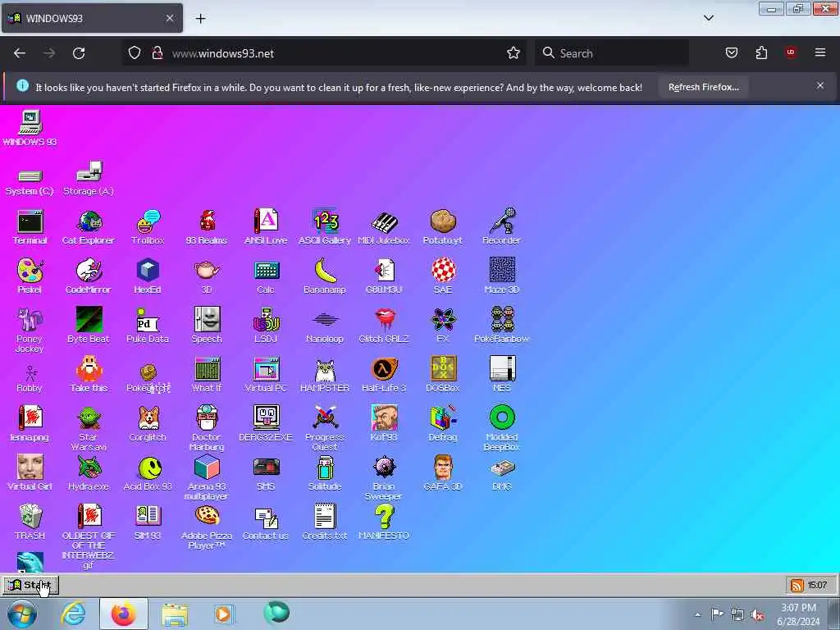Viewport: 840px width, 630px height.
Task: Open CodeMirror icon
Action: click(89, 276)
